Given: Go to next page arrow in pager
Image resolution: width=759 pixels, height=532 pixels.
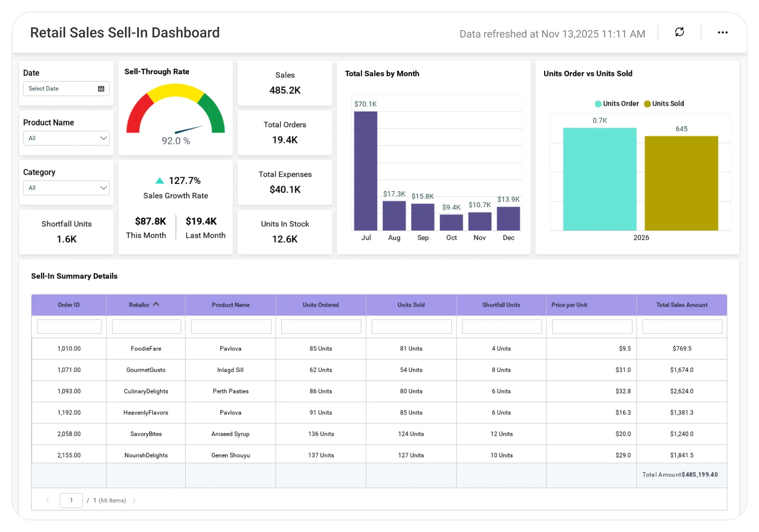Looking at the screenshot, I should (134, 500).
